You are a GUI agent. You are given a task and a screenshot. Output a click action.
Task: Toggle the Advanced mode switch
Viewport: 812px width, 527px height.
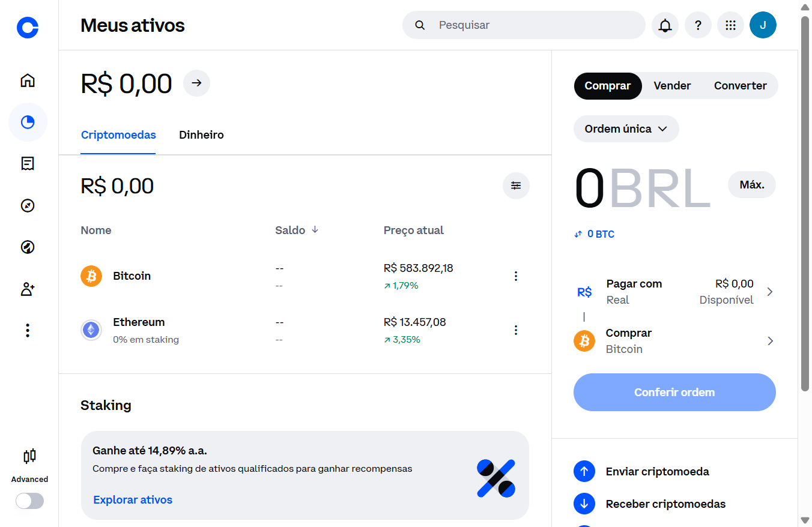coord(29,501)
